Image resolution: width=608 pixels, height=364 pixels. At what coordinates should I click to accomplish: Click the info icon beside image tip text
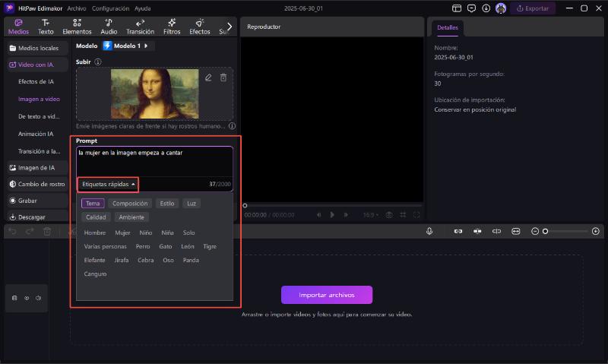pos(232,126)
